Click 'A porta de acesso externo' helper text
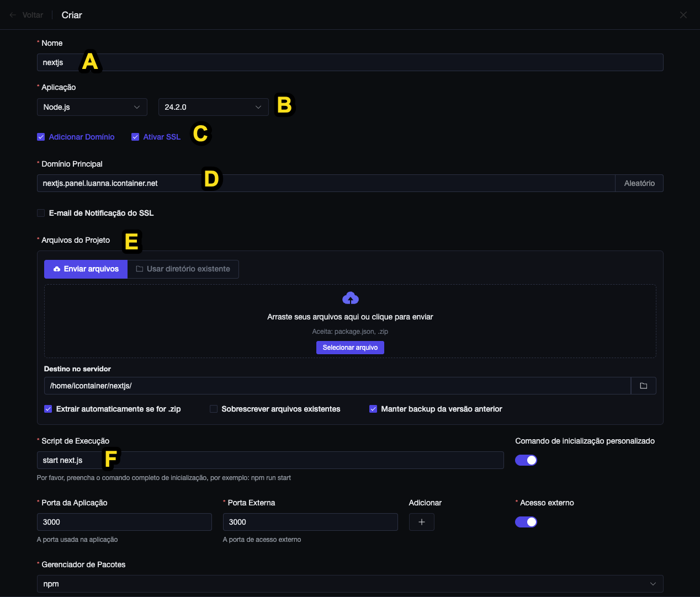700x597 pixels. 262,540
